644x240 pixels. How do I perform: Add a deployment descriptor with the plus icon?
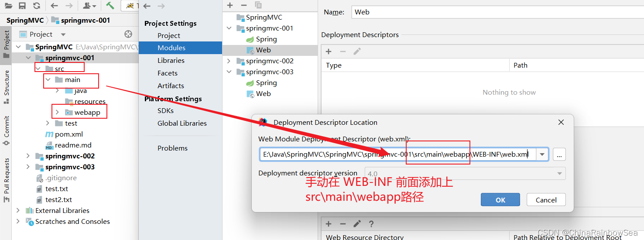point(329,51)
